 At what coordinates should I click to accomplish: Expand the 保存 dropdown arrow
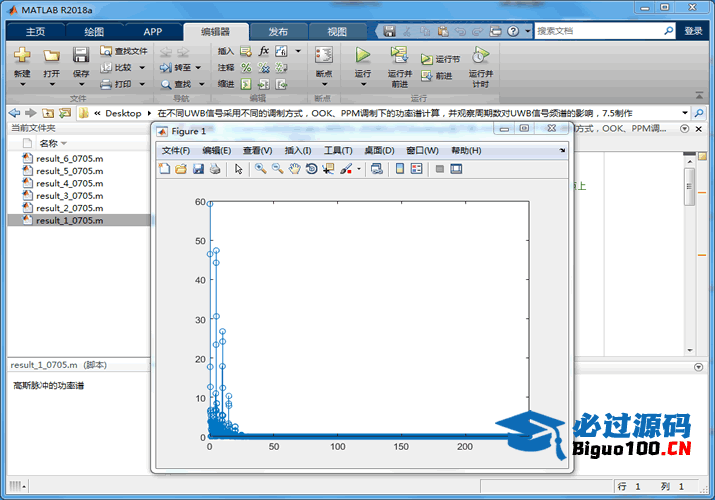pos(81,84)
